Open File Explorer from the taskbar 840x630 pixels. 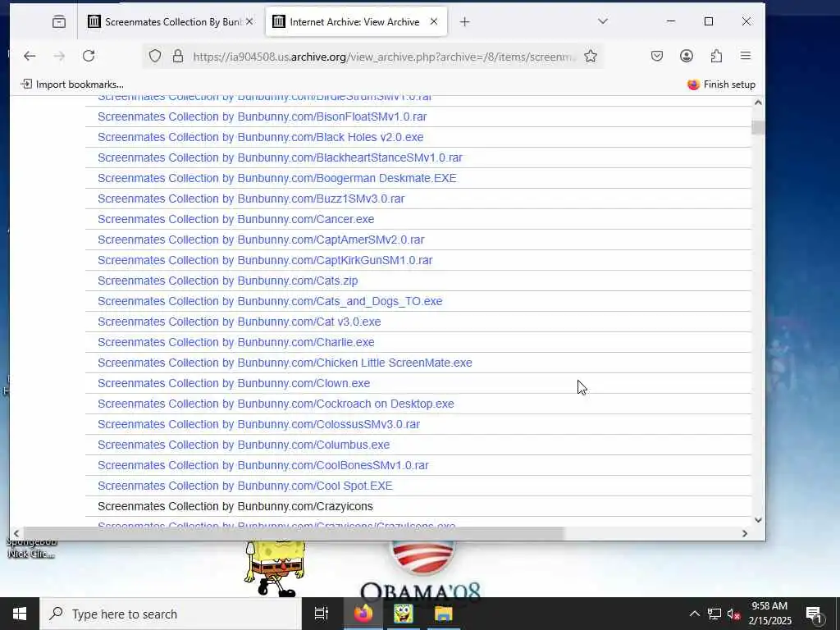(444, 614)
